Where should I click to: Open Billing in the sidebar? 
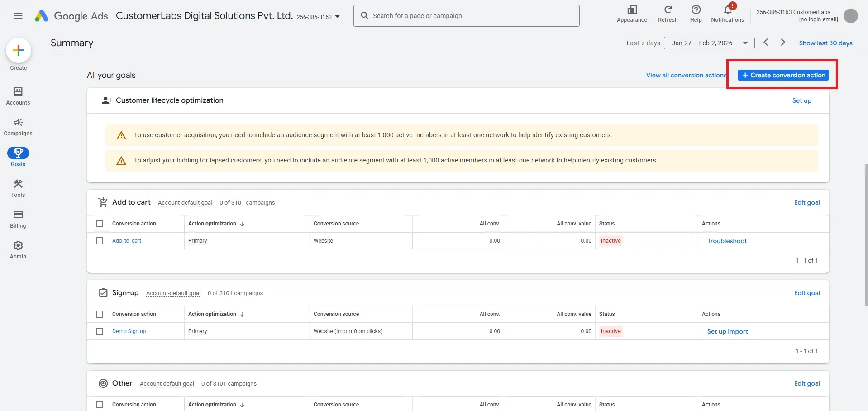tap(18, 219)
